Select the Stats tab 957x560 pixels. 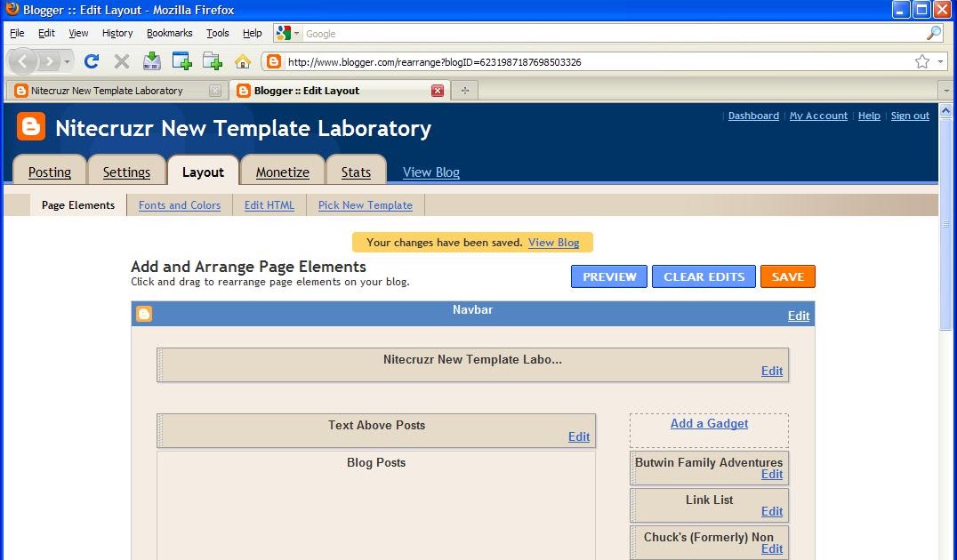[356, 172]
